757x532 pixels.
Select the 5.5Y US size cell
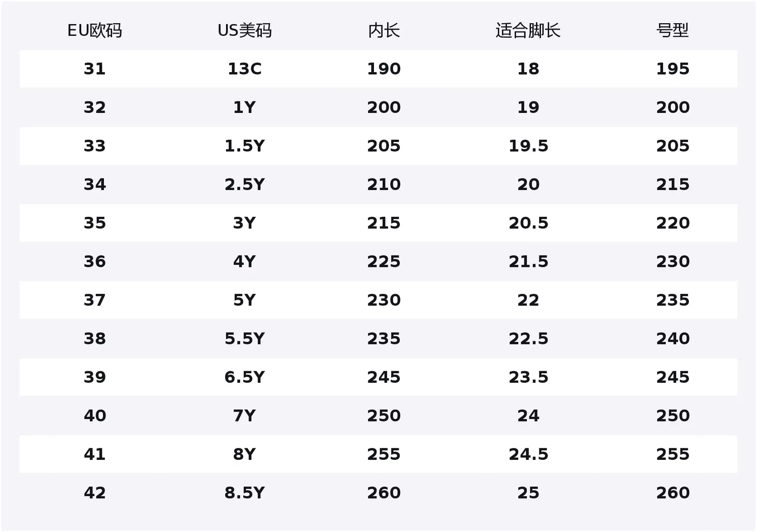click(x=245, y=339)
